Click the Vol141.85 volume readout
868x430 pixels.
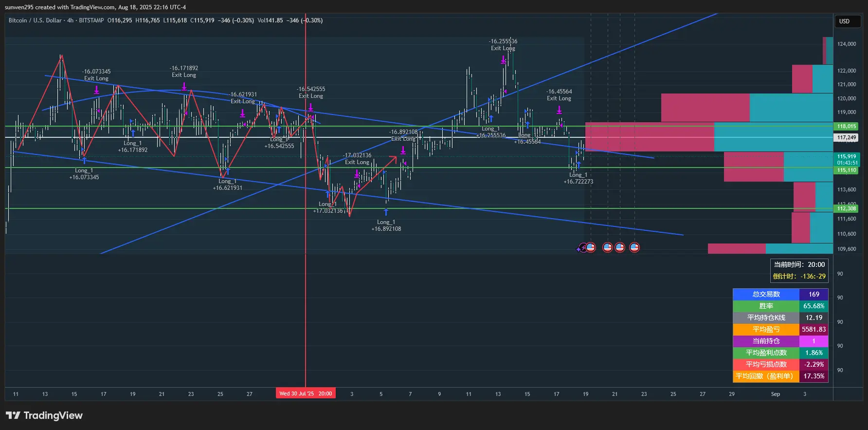click(270, 20)
